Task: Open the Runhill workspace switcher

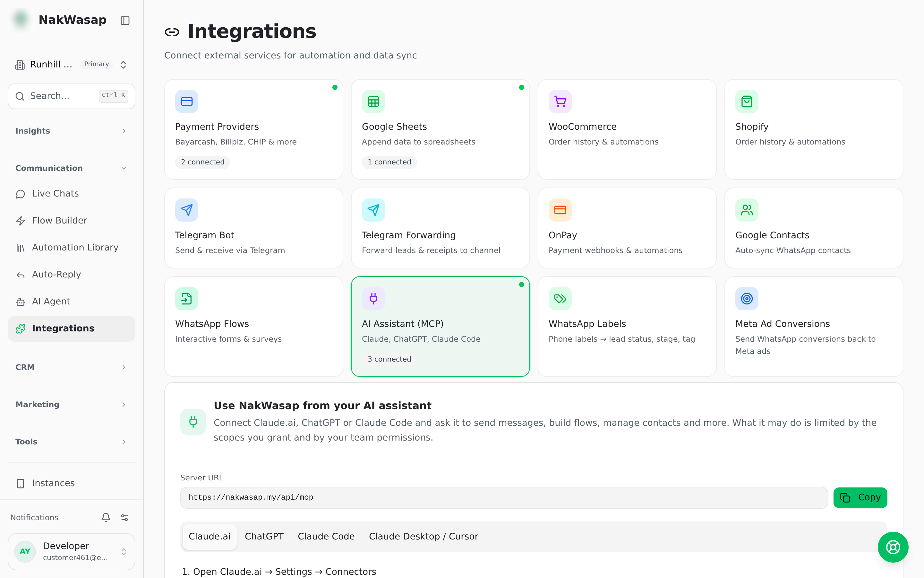Action: click(72, 64)
